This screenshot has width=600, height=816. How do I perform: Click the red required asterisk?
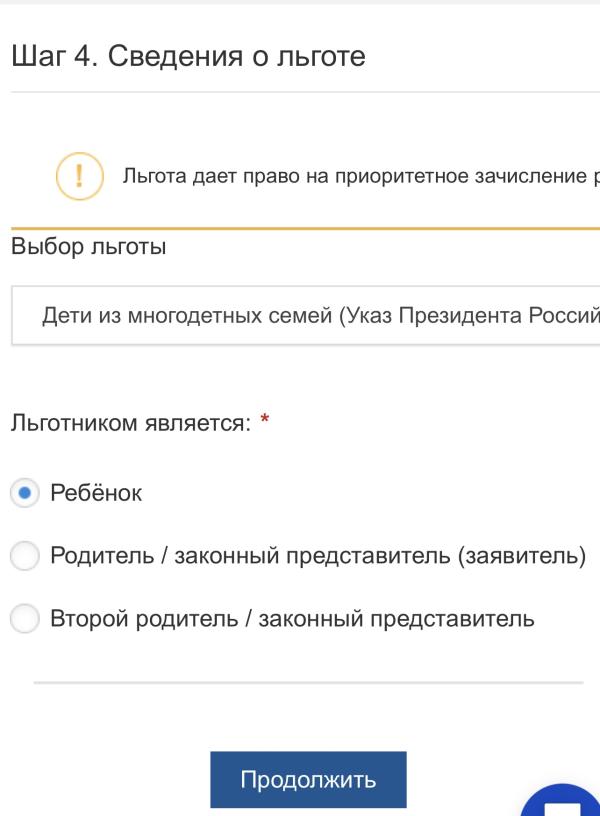pyautogui.click(x=265, y=422)
